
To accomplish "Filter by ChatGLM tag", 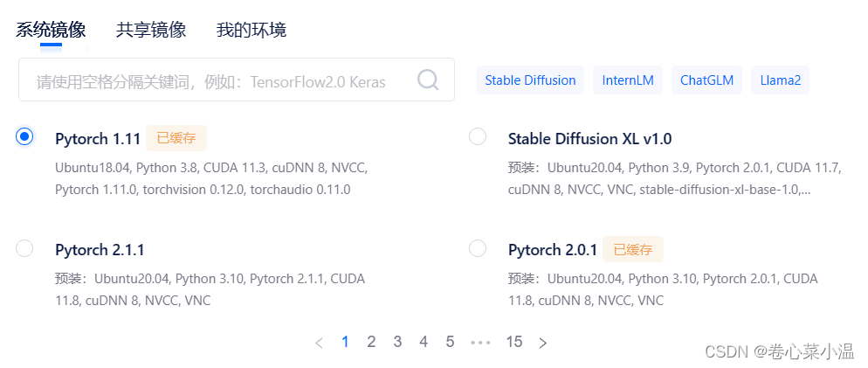I will tap(707, 80).
